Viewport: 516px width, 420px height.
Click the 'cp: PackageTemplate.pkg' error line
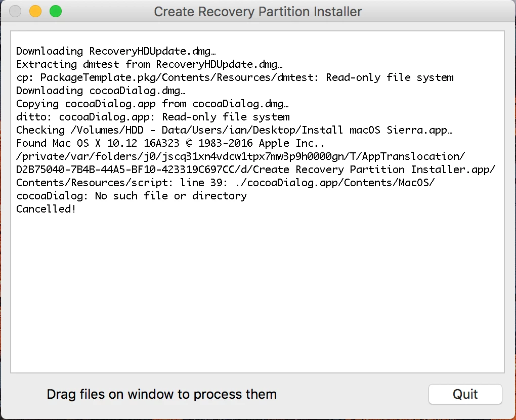(235, 77)
